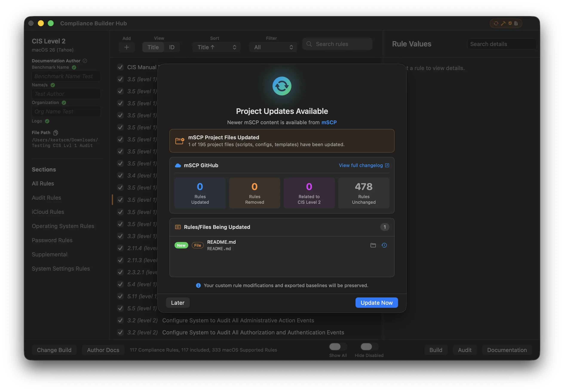
Task: Click the count badge showing 1
Action: point(385,227)
